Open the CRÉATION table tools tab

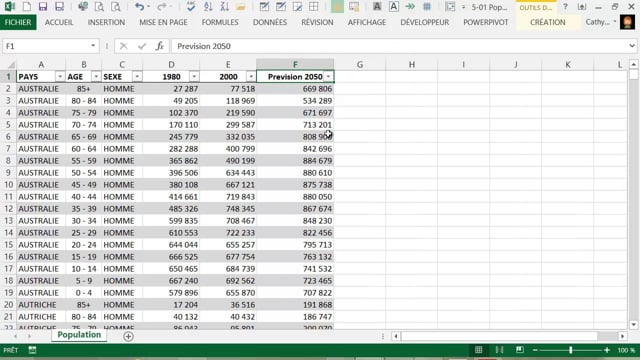(548, 22)
